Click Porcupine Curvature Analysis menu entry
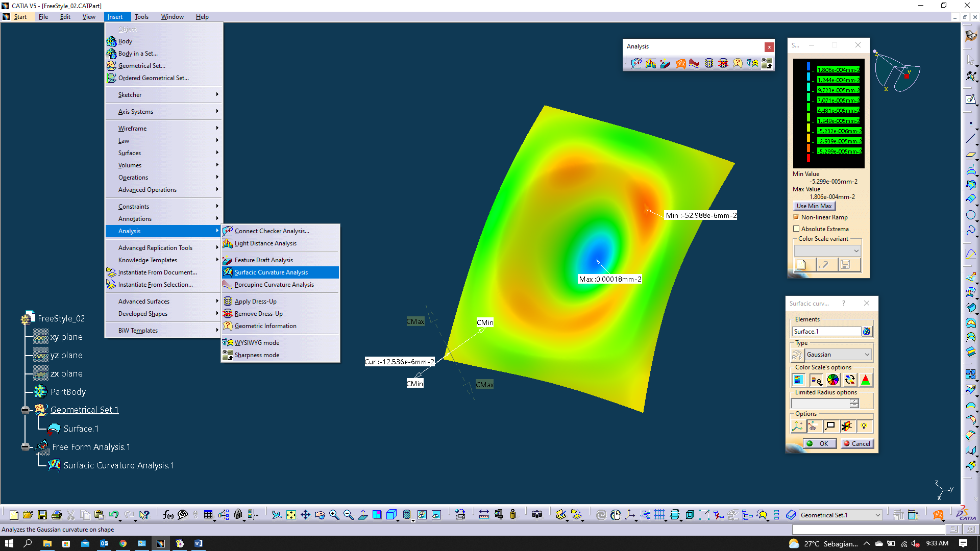The image size is (980, 551). [x=274, y=285]
